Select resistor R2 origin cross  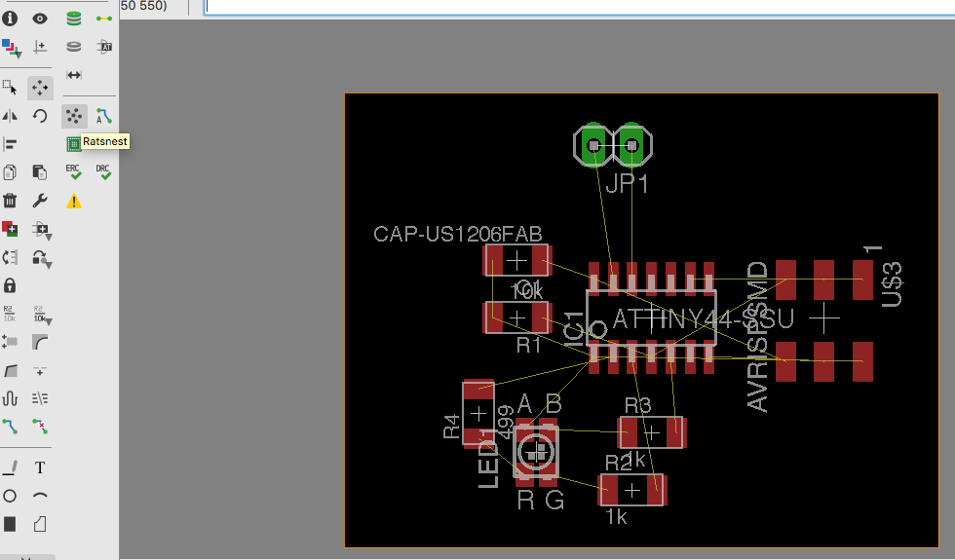[632, 490]
